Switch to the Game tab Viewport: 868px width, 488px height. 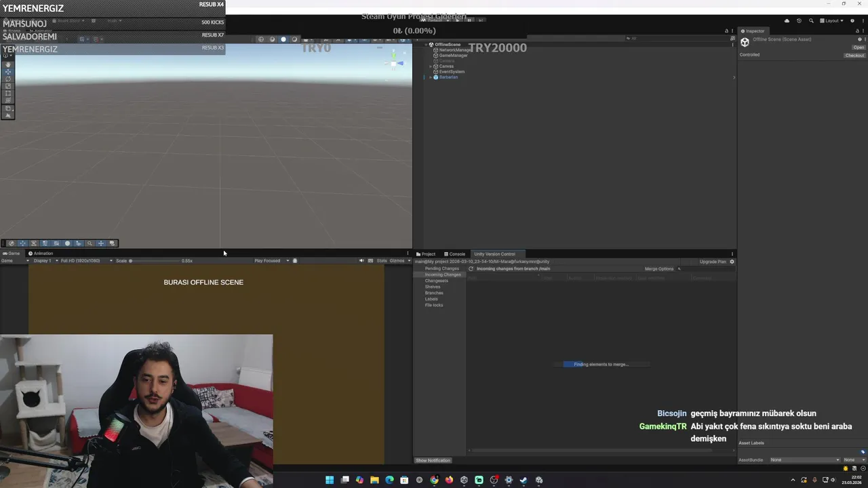(x=12, y=253)
